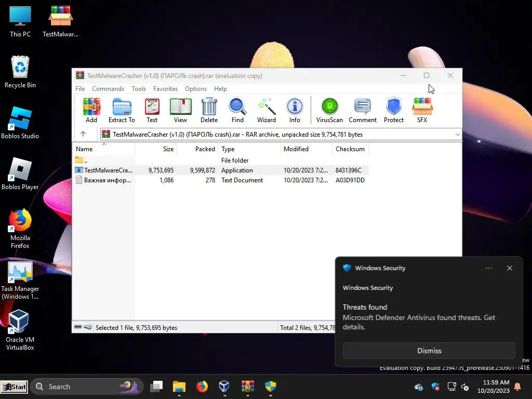This screenshot has height=399, width=532.
Task: Maximize the WinRAR window
Action: [x=427, y=75]
